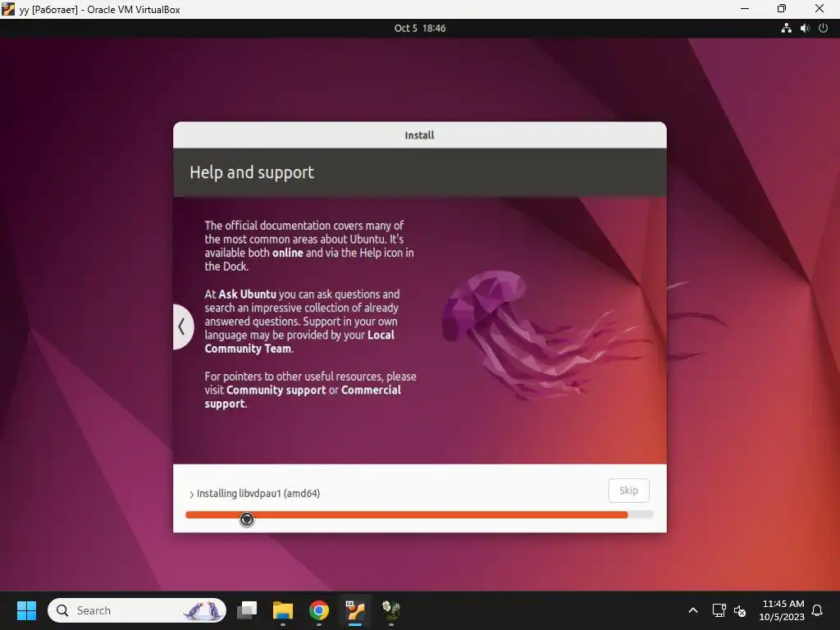Click the Install window title bar
This screenshot has height=630, width=840.
[419, 135]
